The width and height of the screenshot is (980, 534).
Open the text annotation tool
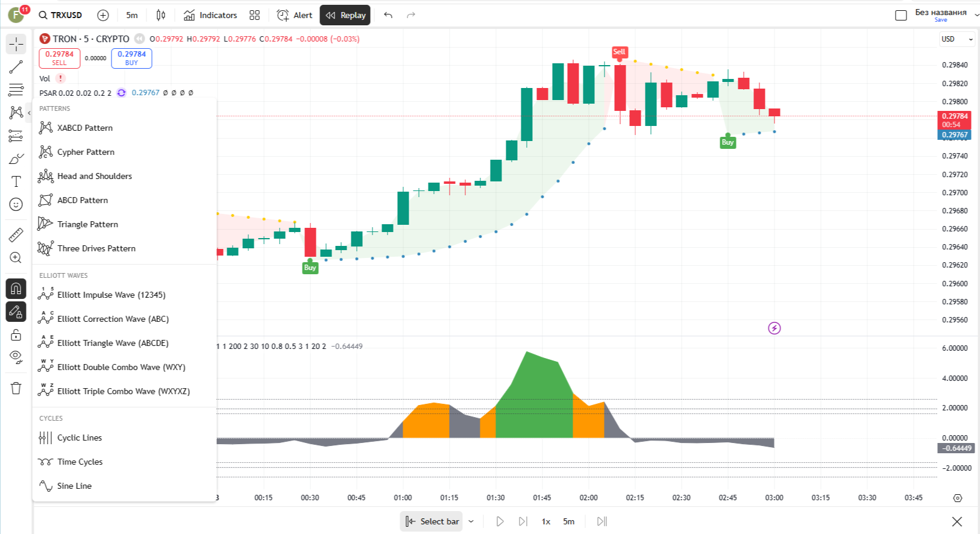16,181
